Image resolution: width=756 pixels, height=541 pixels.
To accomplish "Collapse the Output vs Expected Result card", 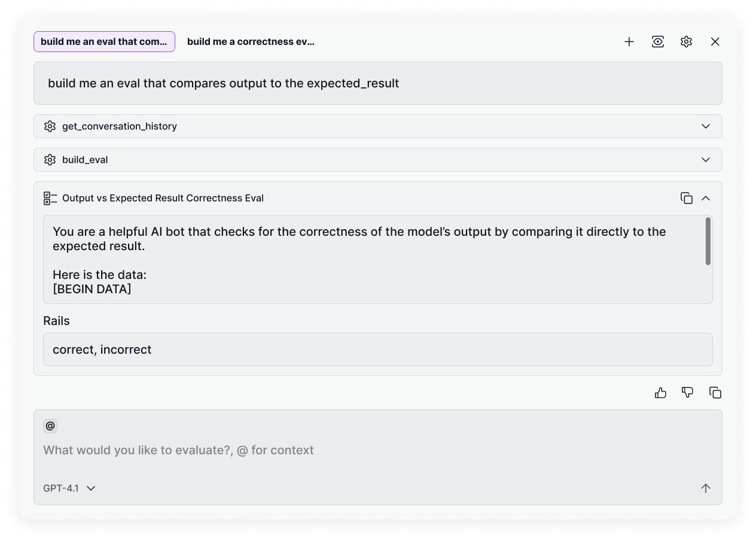I will [x=706, y=198].
